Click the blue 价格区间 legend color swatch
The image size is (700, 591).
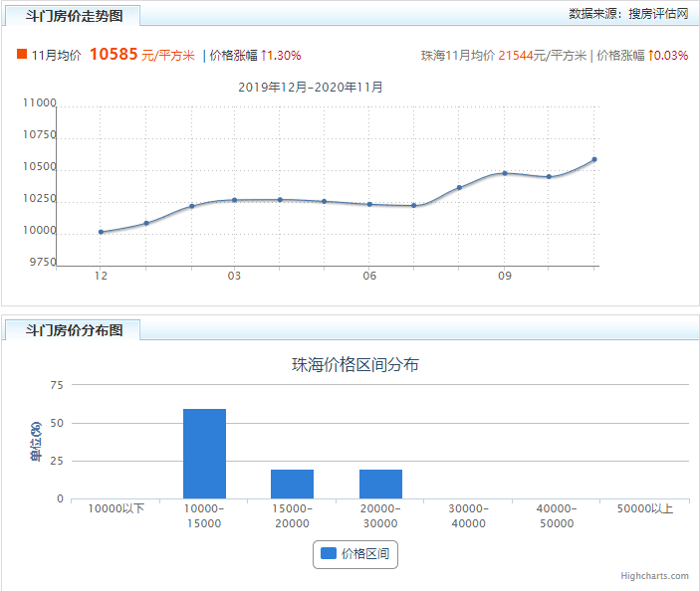[329, 553]
